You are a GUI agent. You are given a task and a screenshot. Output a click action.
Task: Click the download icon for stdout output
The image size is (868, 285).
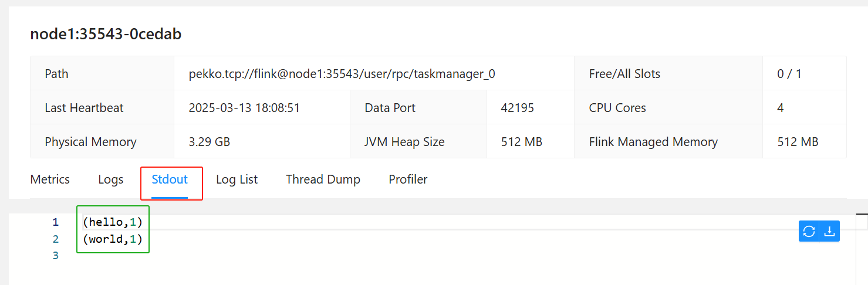coord(829,231)
